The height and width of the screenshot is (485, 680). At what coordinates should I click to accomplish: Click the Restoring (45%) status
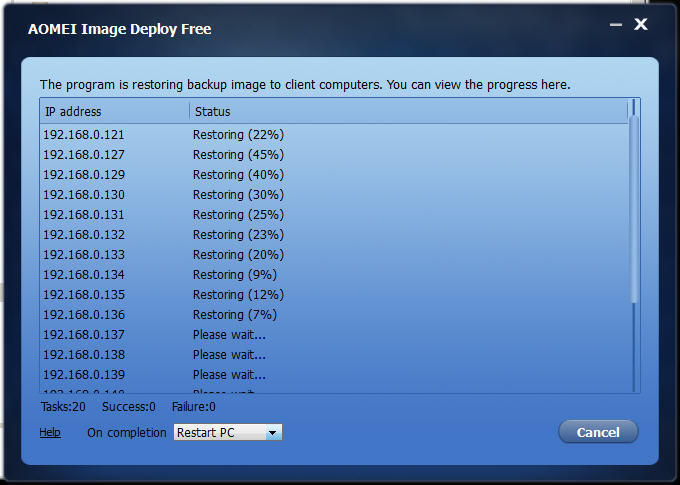click(x=238, y=155)
